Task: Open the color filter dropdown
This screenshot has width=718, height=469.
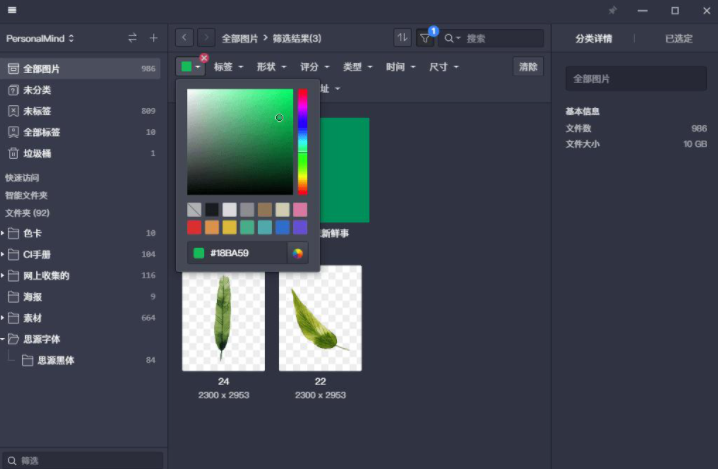Action: point(190,67)
